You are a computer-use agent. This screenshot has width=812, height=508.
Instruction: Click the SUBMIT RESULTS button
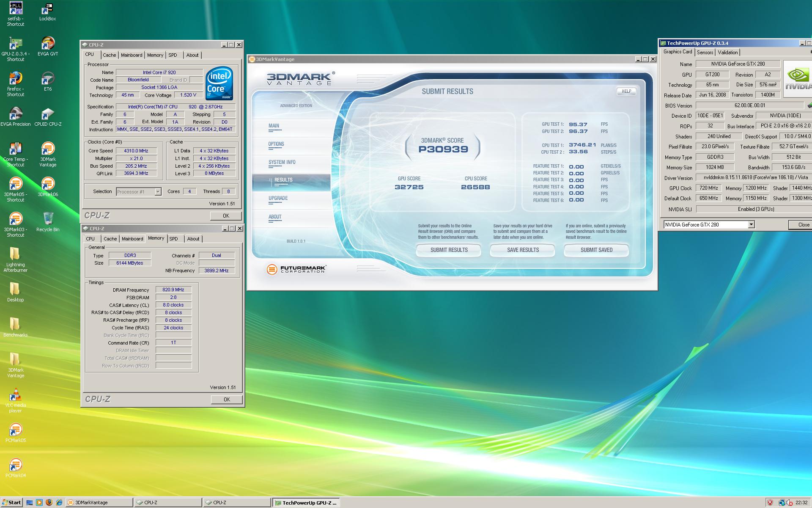[x=449, y=250]
